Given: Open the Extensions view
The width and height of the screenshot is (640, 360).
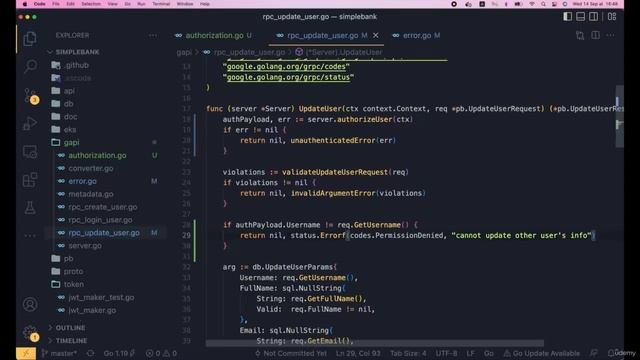Looking at the screenshot, I should point(30,180).
